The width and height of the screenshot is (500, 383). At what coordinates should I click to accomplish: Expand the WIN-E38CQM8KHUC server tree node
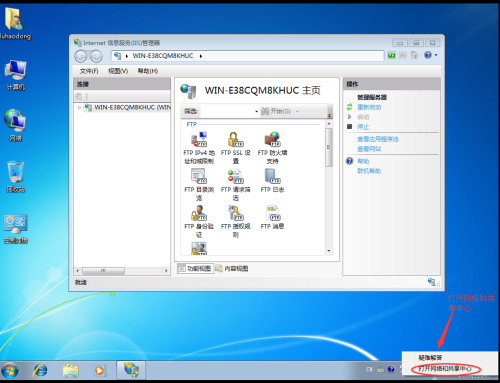point(79,107)
